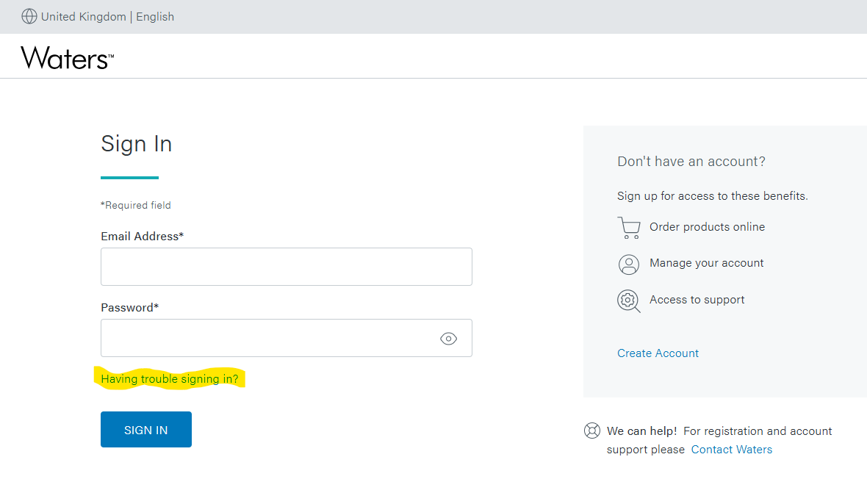Click the gear magnifier support icon

coord(629,300)
